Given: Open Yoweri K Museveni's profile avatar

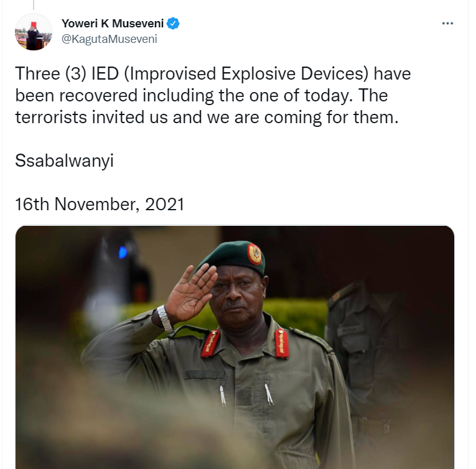Looking at the screenshot, I should tap(34, 32).
